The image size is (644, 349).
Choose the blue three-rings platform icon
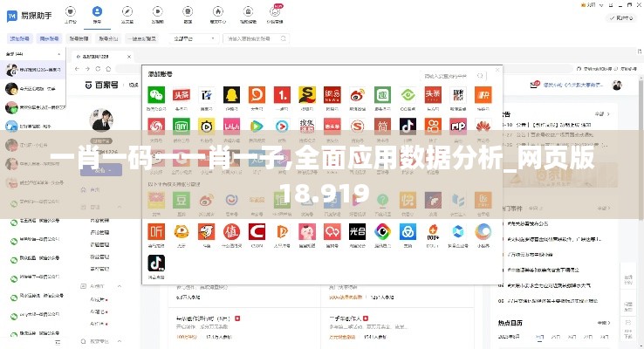pos(408,232)
